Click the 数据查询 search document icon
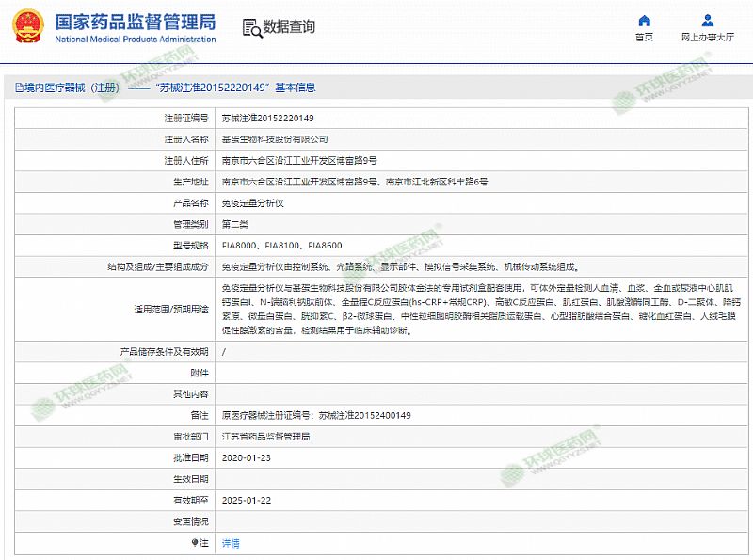 pyautogui.click(x=251, y=27)
